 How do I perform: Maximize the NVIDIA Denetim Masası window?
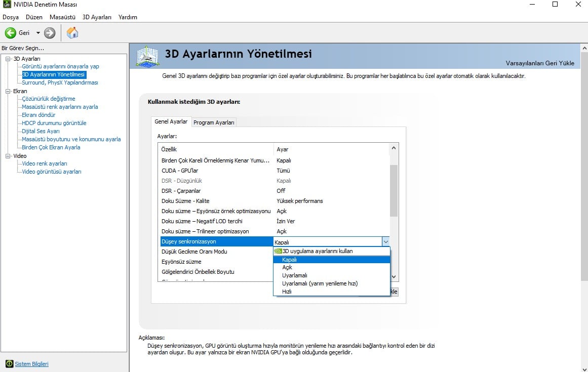coord(555,5)
